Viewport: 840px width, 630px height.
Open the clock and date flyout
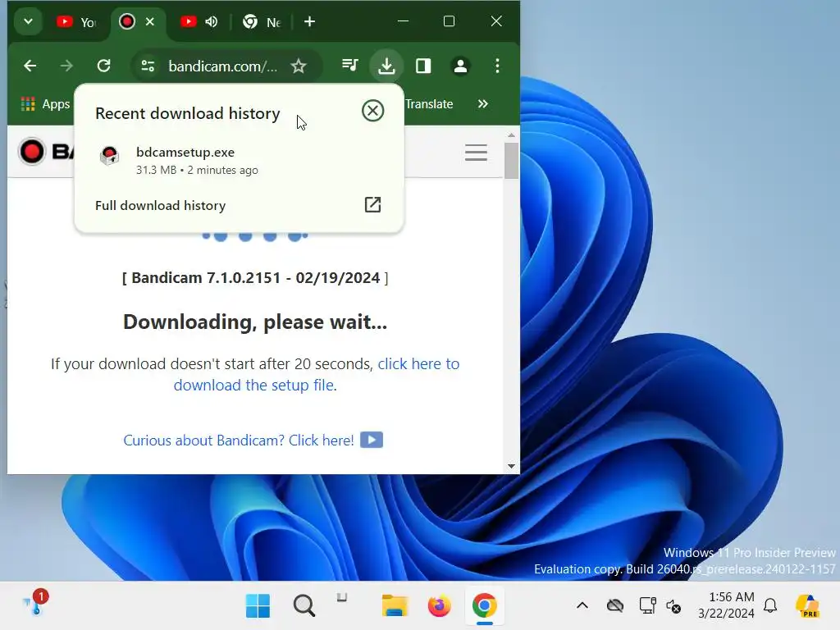727,605
